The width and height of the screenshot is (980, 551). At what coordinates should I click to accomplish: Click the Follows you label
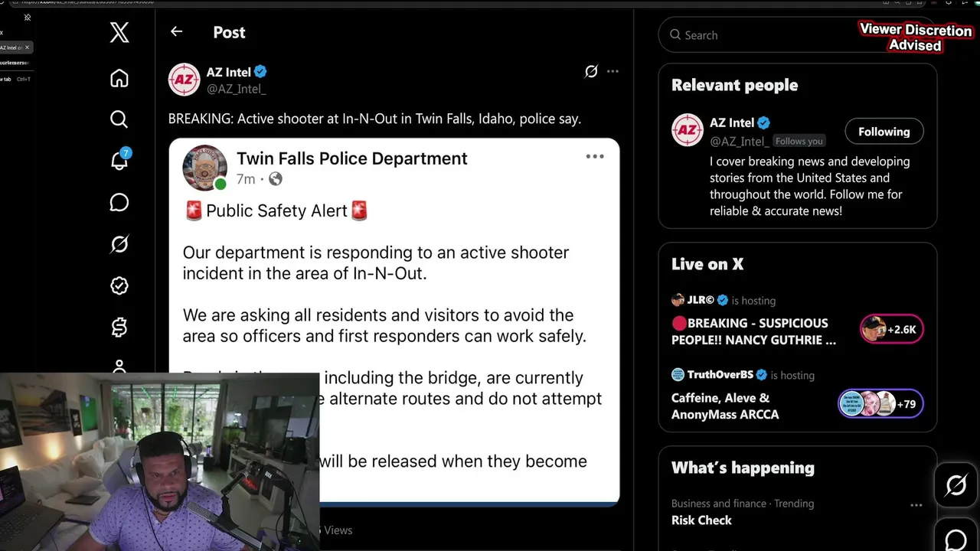tap(799, 142)
